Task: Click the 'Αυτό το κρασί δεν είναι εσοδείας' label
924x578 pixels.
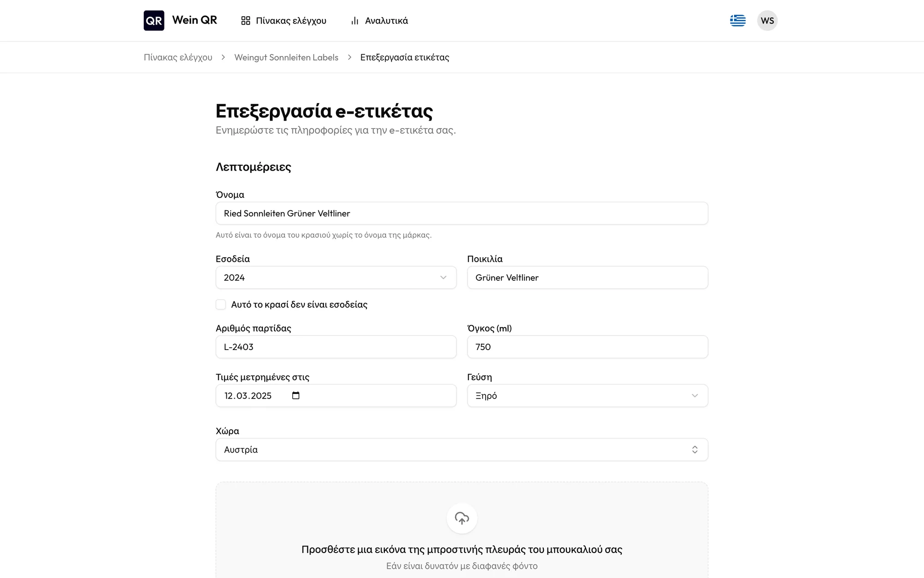Action: [299, 304]
